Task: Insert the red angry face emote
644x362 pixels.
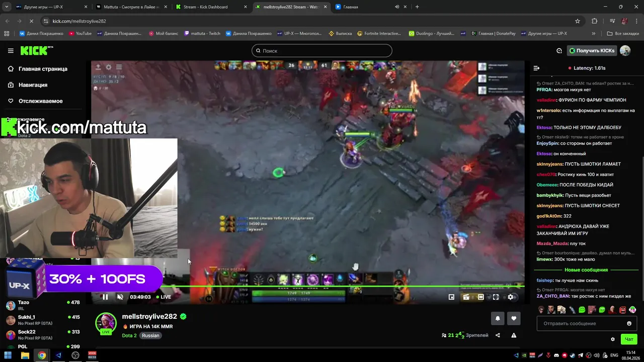Action: click(622, 310)
